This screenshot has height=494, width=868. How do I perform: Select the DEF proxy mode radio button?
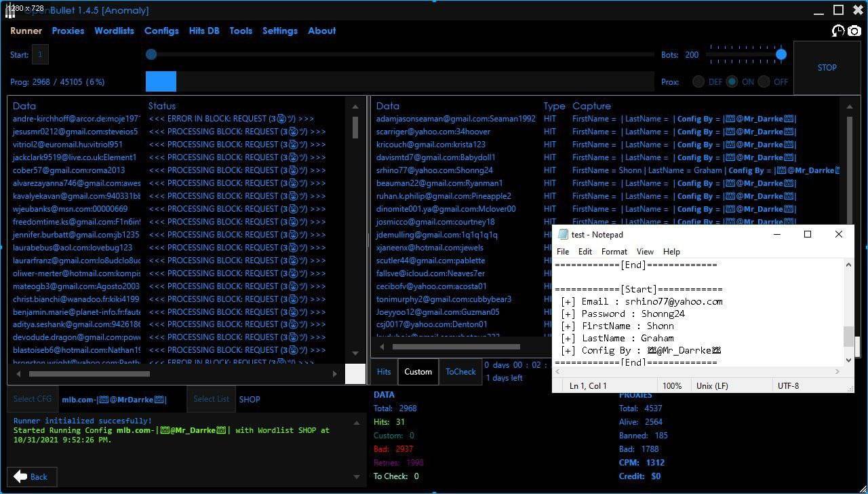coord(698,81)
